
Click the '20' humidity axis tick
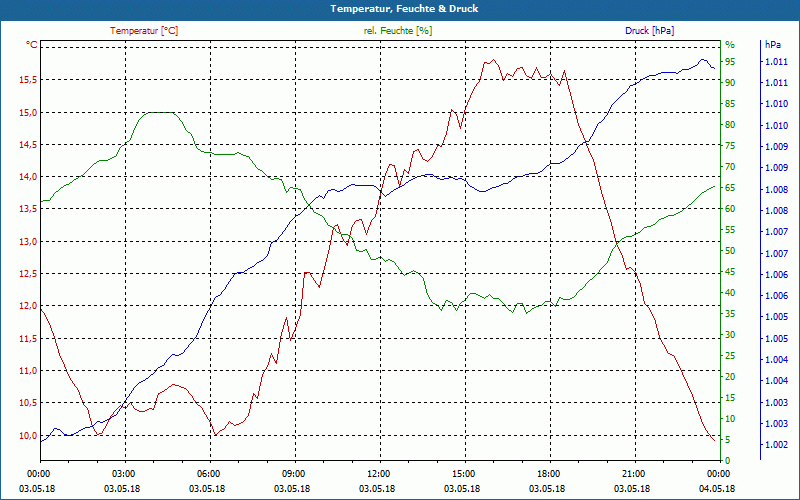(x=730, y=377)
